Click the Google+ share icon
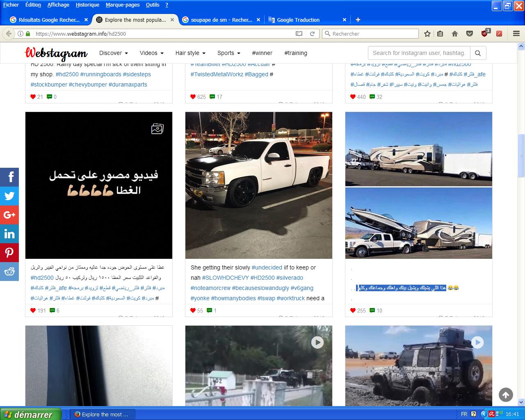Image resolution: width=525 pixels, height=420 pixels. [x=9, y=215]
